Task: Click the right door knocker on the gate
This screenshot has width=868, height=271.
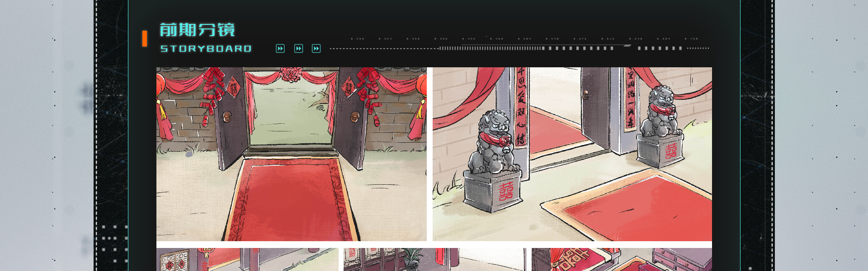Action: click(355, 116)
